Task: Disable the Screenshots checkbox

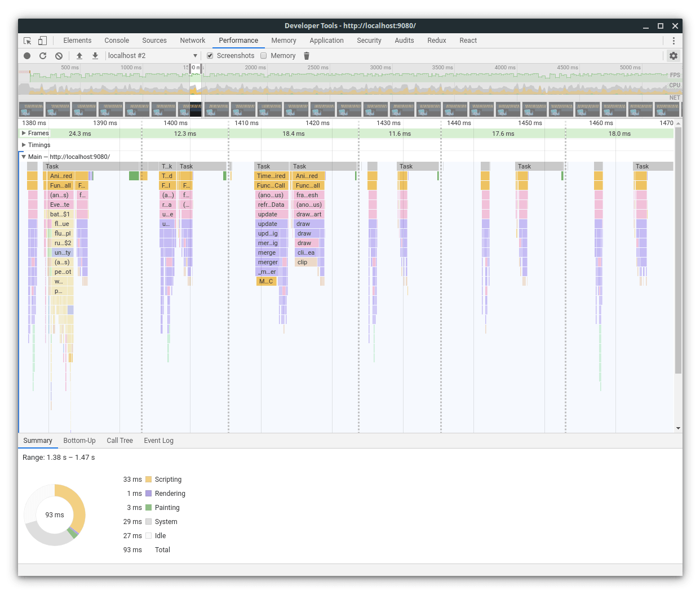Action: pos(210,56)
